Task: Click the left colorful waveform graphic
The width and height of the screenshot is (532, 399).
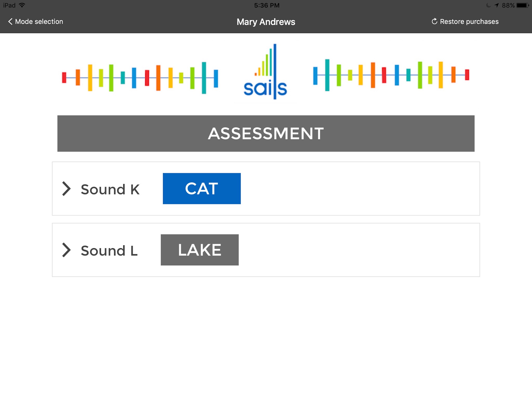Action: coord(140,78)
